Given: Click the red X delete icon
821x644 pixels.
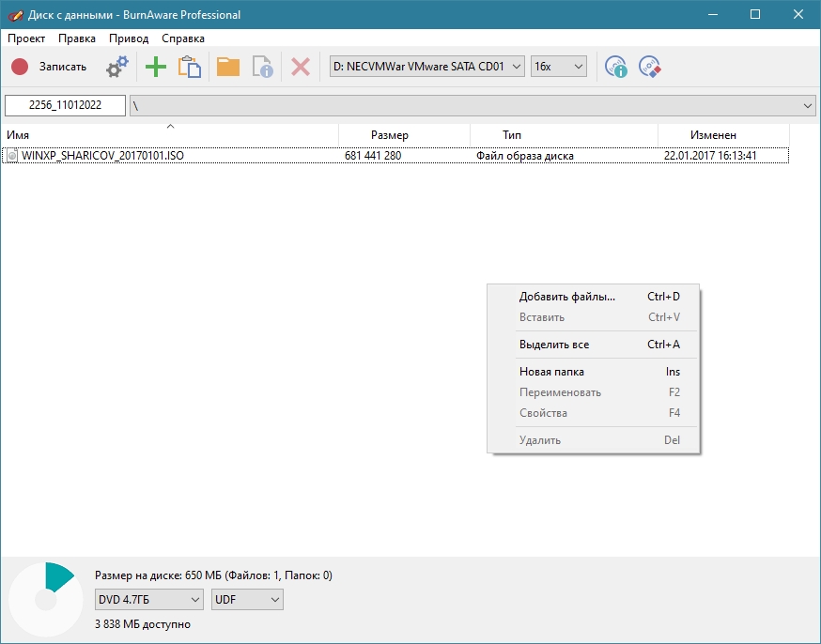Looking at the screenshot, I should coord(301,67).
